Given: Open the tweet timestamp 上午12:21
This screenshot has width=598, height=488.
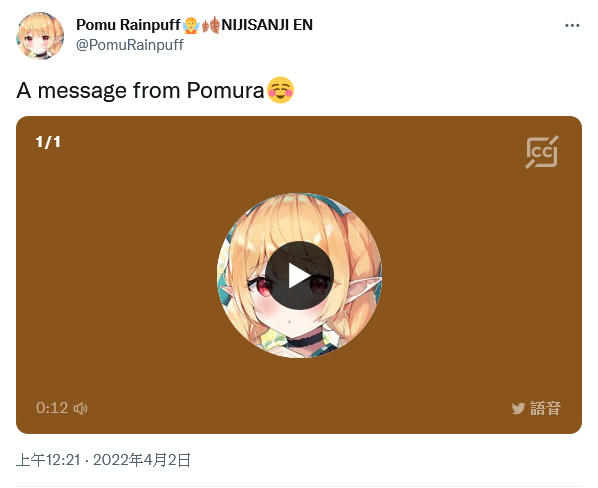Looking at the screenshot, I should pyautogui.click(x=48, y=460).
